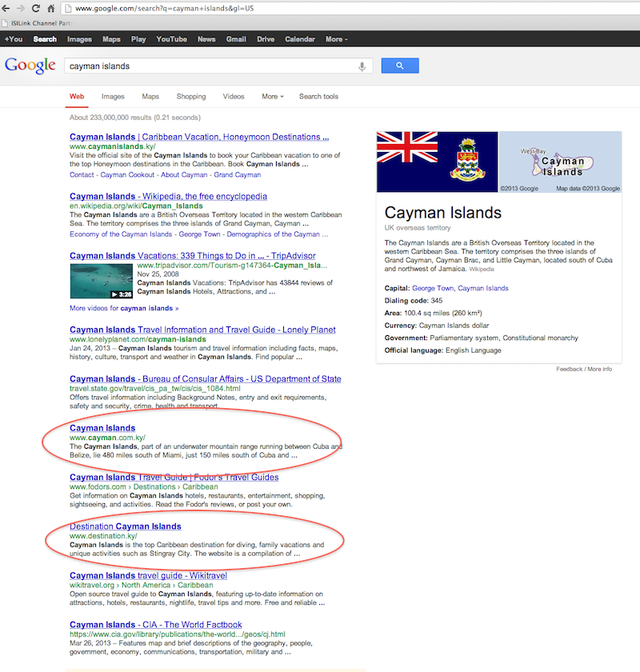Switch to the Videos results tab
The image size is (640, 672).
(234, 97)
